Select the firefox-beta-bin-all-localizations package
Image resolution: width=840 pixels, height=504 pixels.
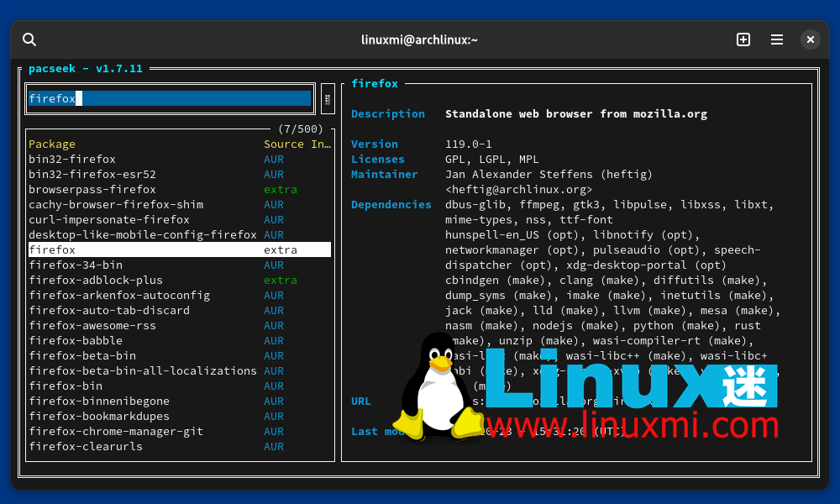click(x=180, y=370)
